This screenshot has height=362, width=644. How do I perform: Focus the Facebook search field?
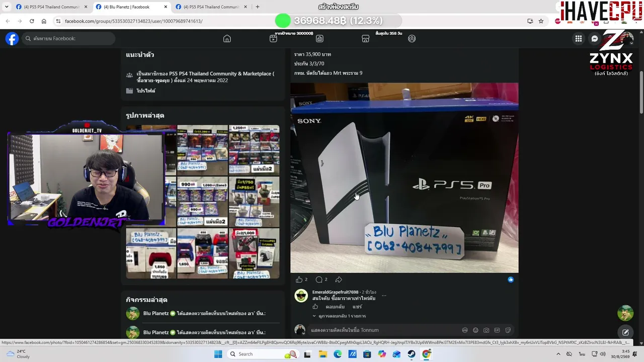pos(68,39)
